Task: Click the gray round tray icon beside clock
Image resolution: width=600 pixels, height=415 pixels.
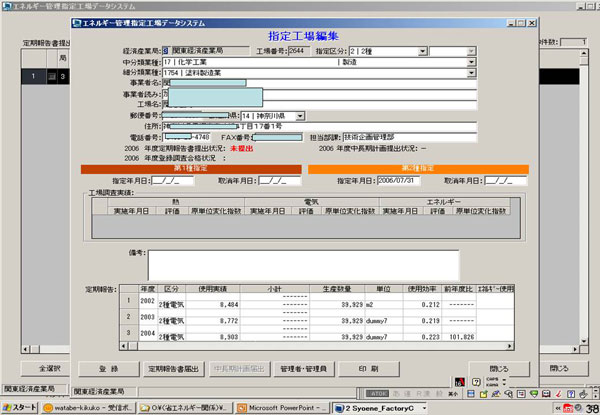Action: click(x=578, y=408)
